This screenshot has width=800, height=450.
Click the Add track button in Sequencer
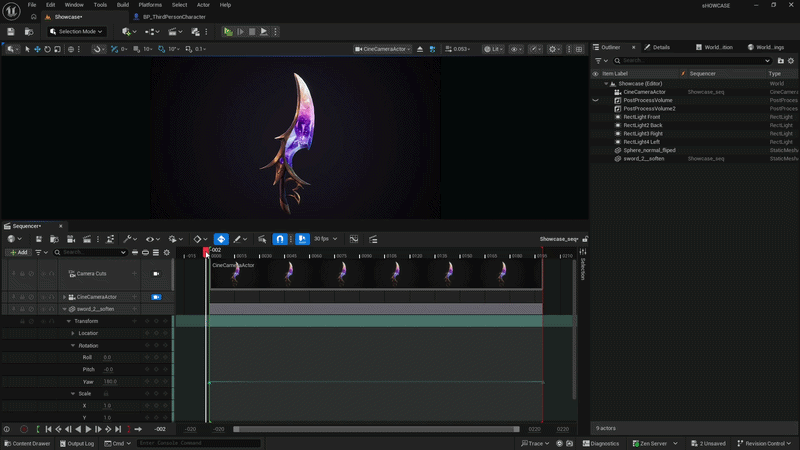point(19,253)
